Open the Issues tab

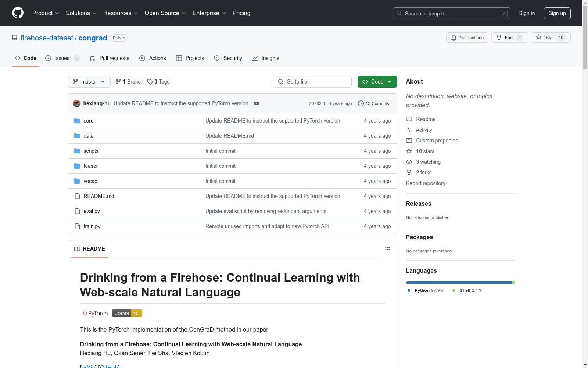(x=62, y=58)
